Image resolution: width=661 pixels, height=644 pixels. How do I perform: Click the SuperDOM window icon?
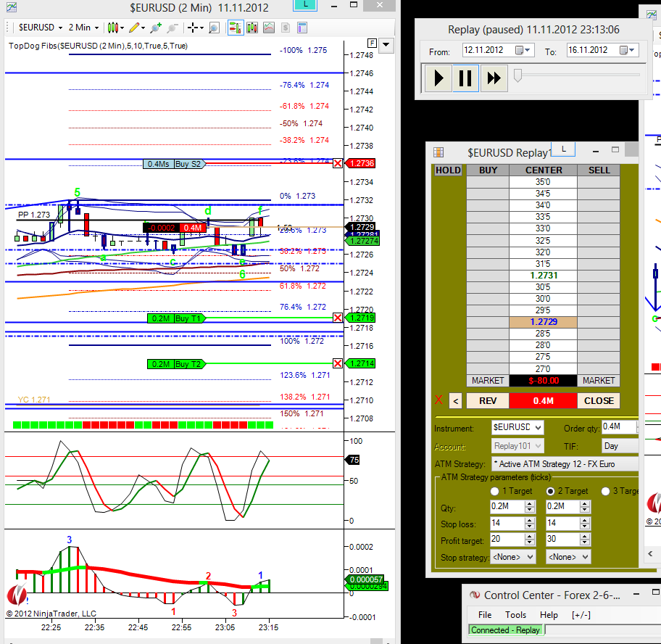pyautogui.click(x=438, y=152)
